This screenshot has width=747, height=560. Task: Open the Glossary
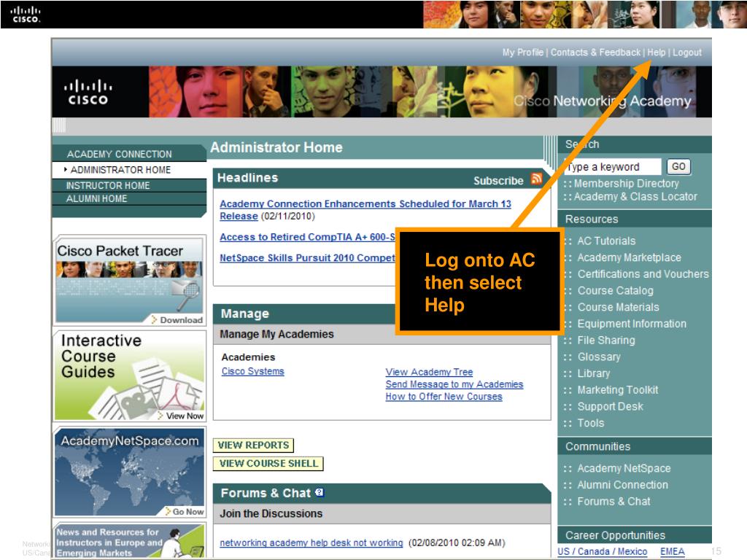click(x=599, y=357)
